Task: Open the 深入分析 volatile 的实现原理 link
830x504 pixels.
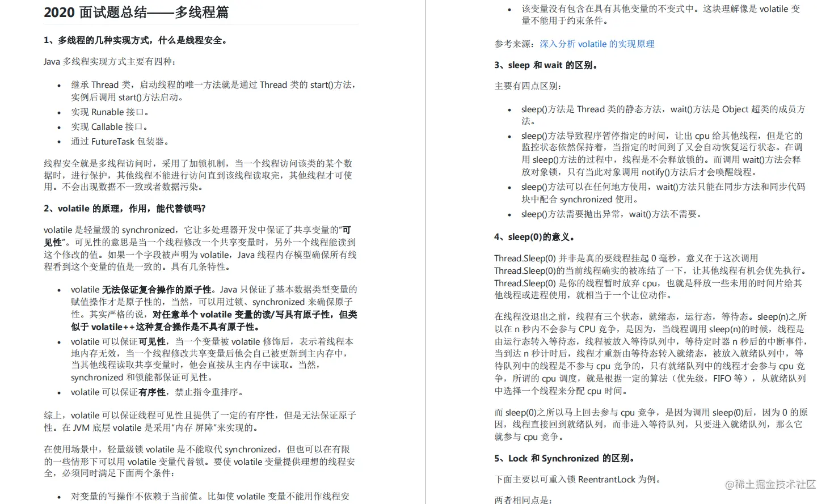Action: pos(597,44)
